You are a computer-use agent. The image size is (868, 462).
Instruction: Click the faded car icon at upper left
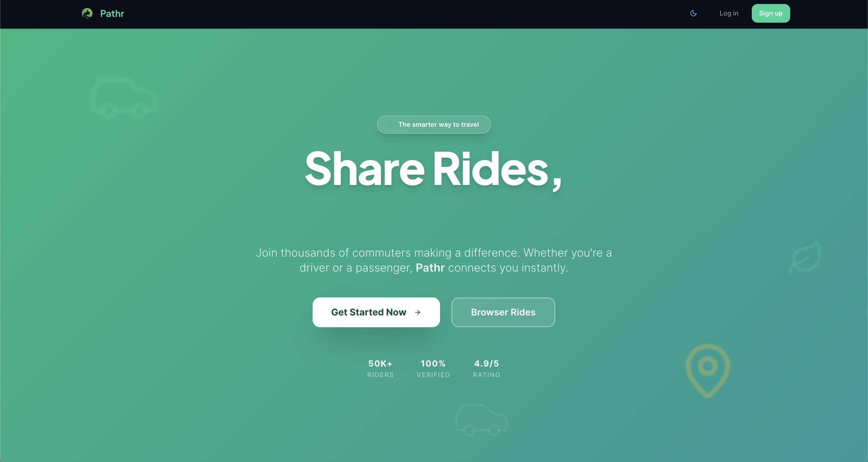[124, 98]
